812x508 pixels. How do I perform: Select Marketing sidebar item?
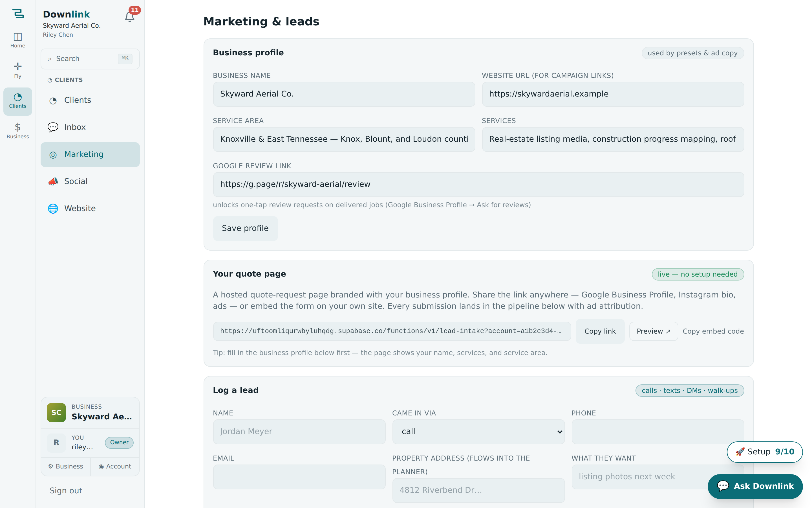tap(90, 155)
